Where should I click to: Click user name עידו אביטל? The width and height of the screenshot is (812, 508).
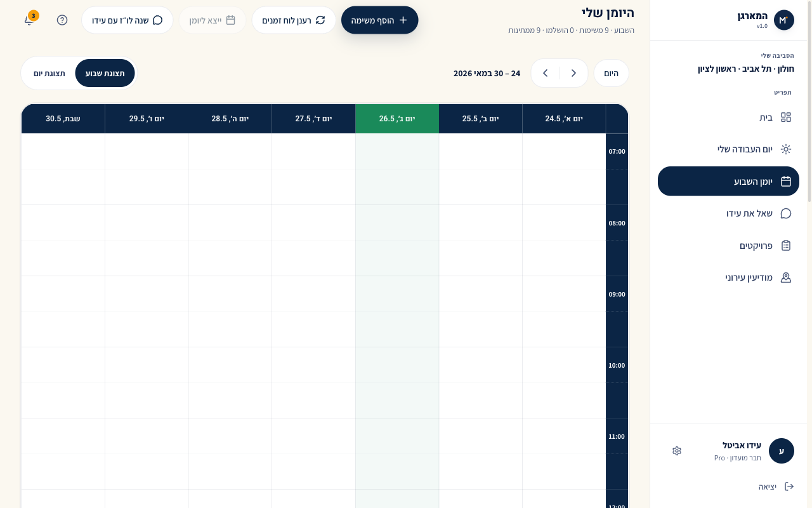pos(742,445)
